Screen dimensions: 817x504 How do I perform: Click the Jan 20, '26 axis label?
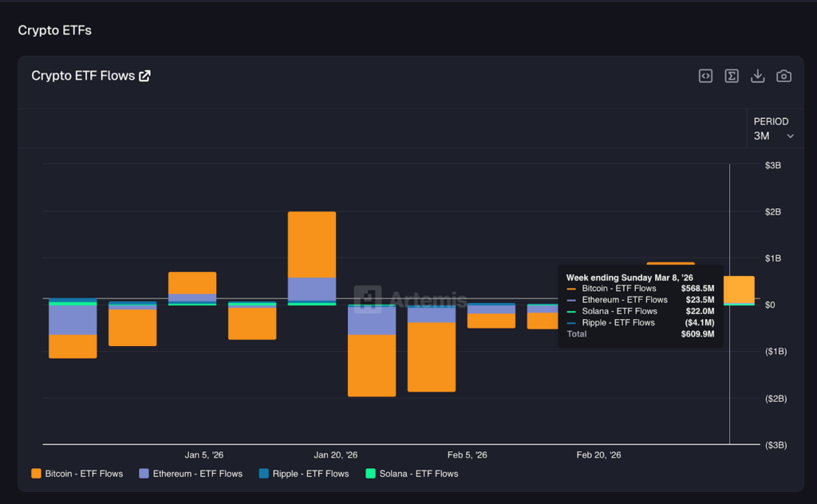(336, 455)
